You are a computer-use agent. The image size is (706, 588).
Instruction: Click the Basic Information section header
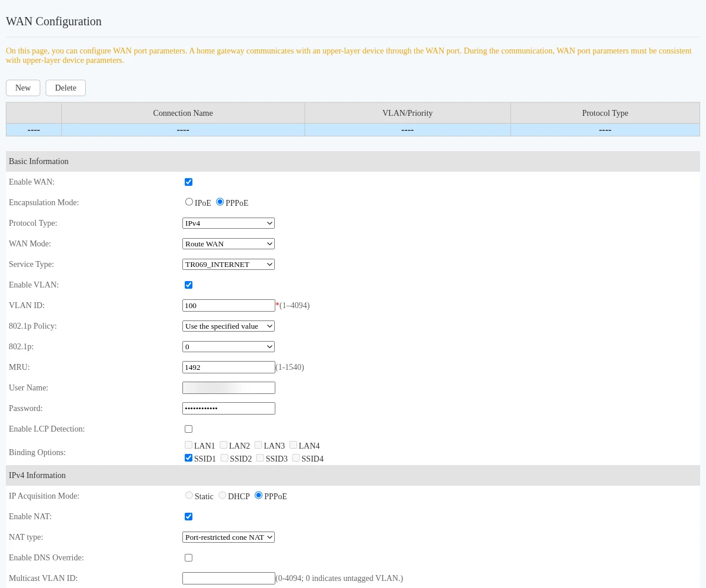point(353,161)
